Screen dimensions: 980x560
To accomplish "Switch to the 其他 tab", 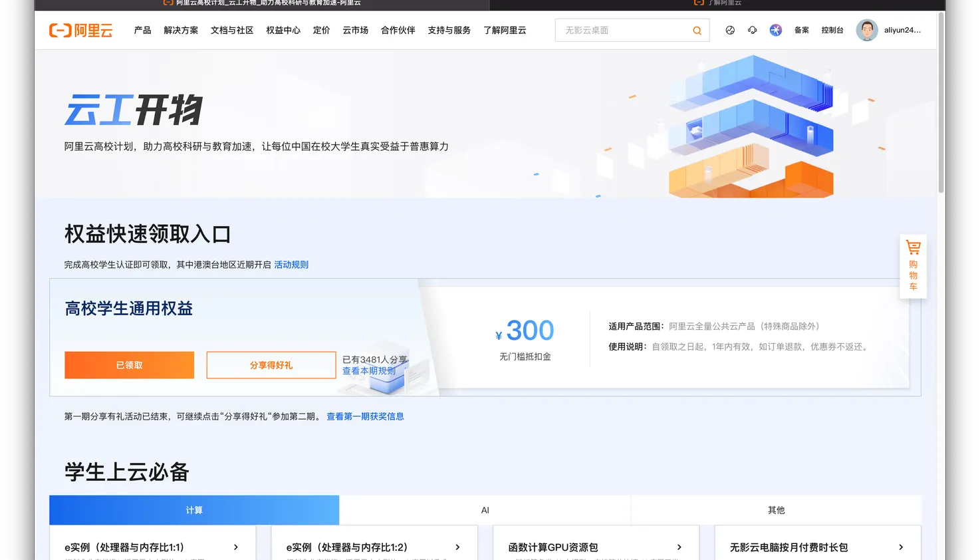I will (x=776, y=510).
